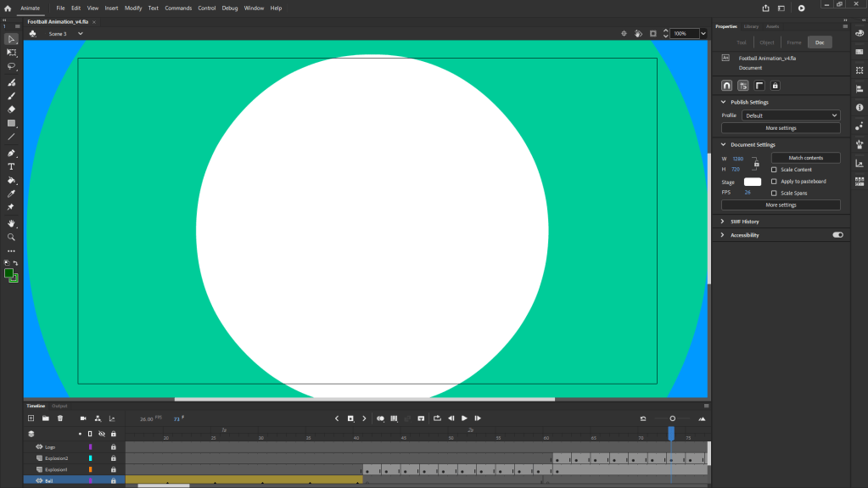
Task: Select the Paint Bucket tool
Action: click(x=12, y=181)
